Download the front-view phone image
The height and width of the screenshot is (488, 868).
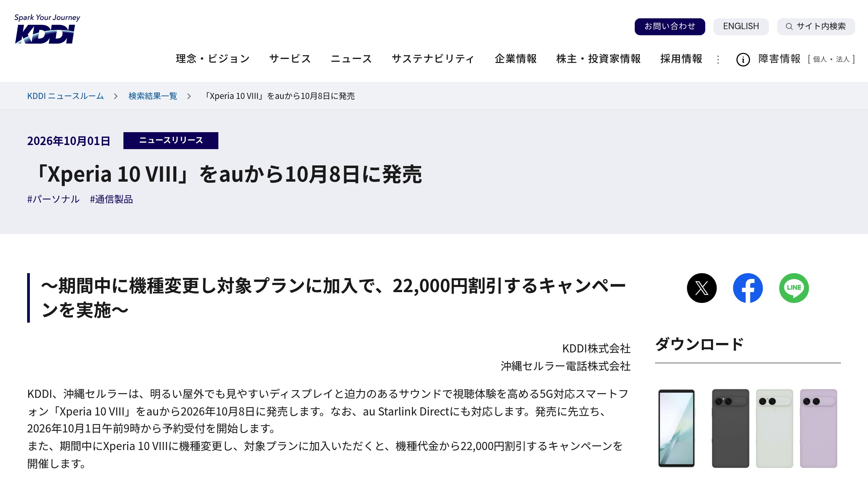[x=676, y=428]
